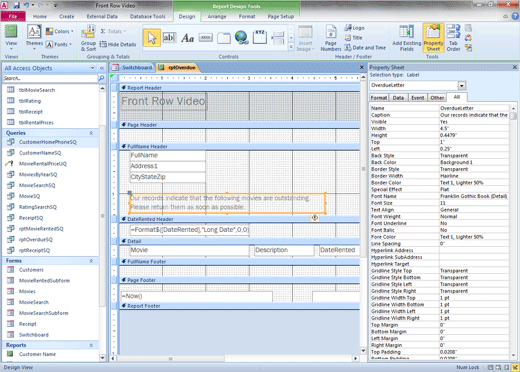Select the tblMovieSearch table
The height and width of the screenshot is (372, 520).
(x=37, y=90)
